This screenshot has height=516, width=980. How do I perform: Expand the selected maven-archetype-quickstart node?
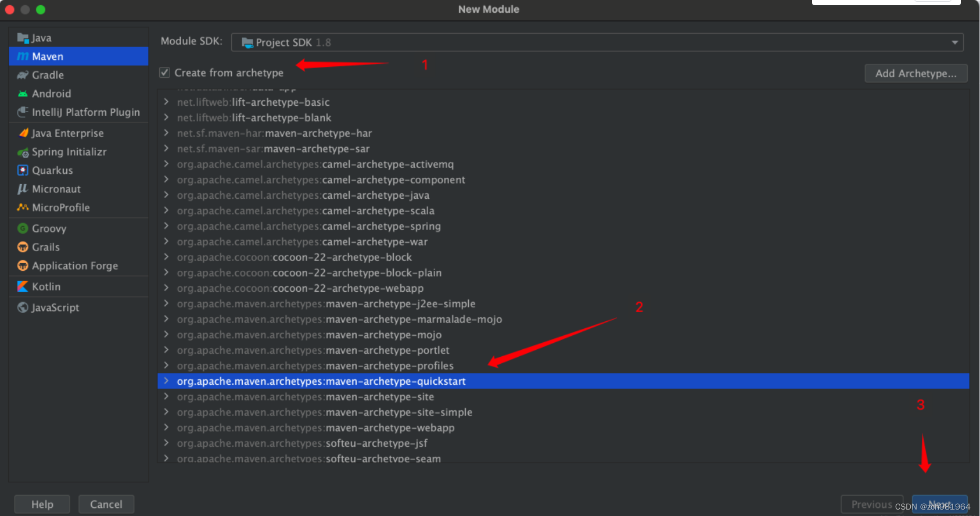point(166,381)
